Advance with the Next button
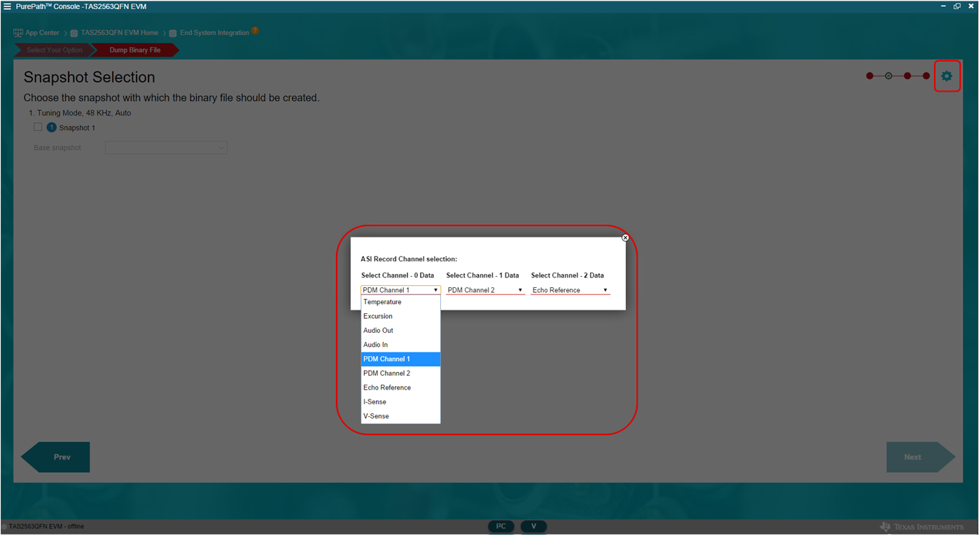This screenshot has width=980, height=536. tap(920, 457)
